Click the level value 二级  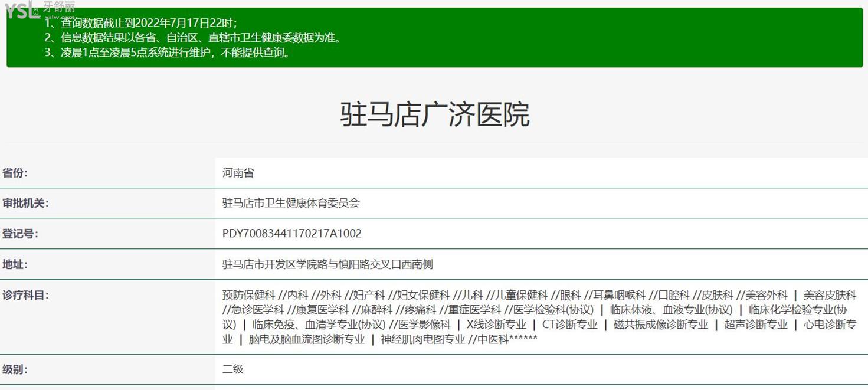[x=233, y=369]
